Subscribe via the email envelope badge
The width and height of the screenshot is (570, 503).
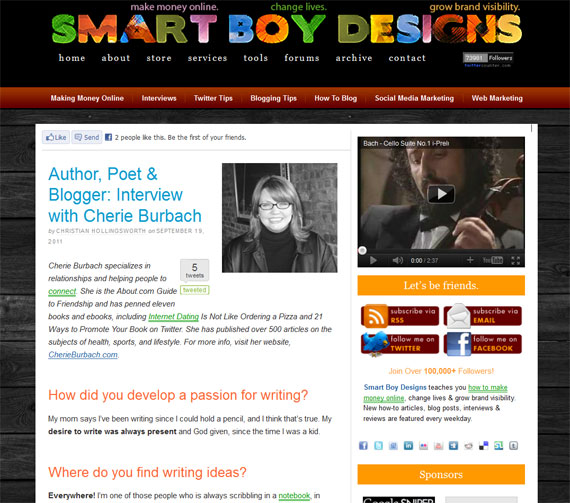[483, 316]
